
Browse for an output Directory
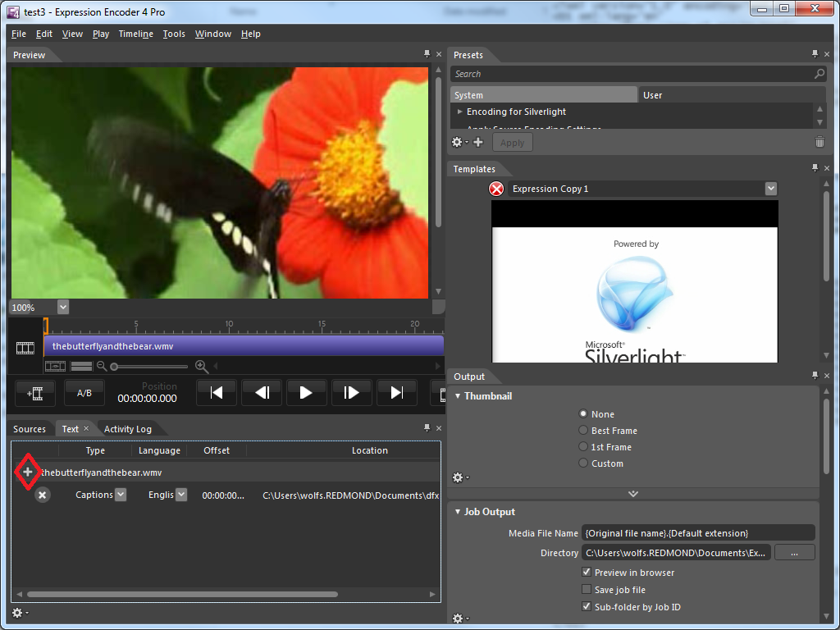click(793, 552)
